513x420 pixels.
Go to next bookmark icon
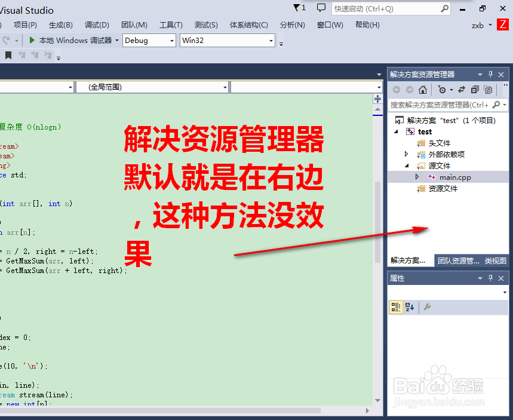(35, 56)
